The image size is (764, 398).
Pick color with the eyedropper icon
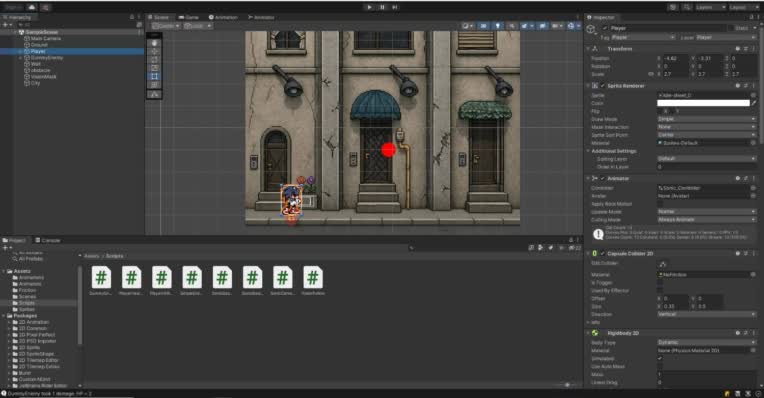click(754, 103)
